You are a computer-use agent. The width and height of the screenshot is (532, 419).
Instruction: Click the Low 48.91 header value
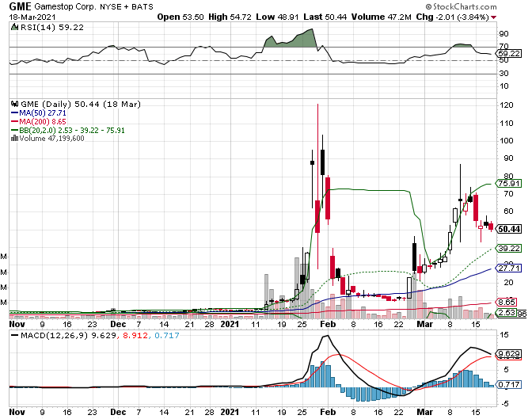[277, 17]
